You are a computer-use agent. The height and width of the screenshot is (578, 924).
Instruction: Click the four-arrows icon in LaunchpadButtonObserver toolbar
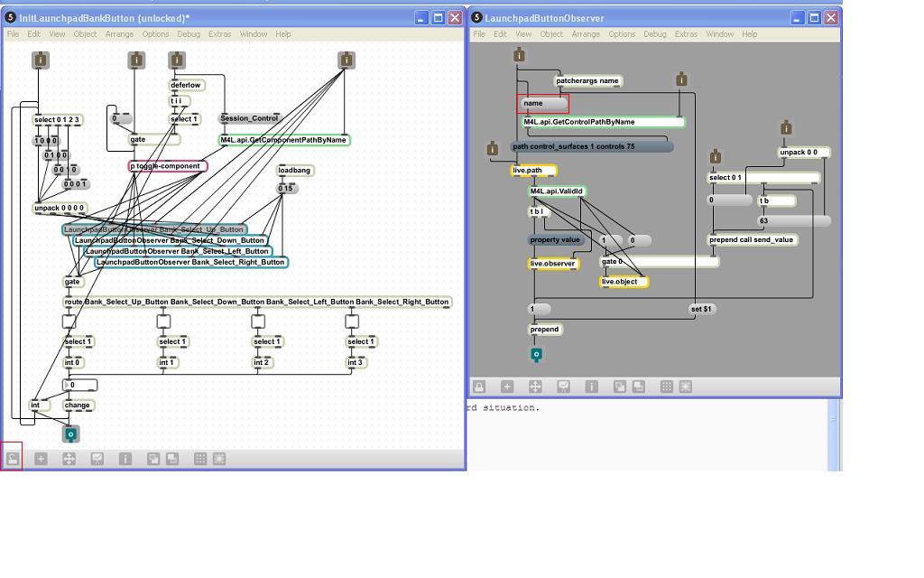coord(535,387)
